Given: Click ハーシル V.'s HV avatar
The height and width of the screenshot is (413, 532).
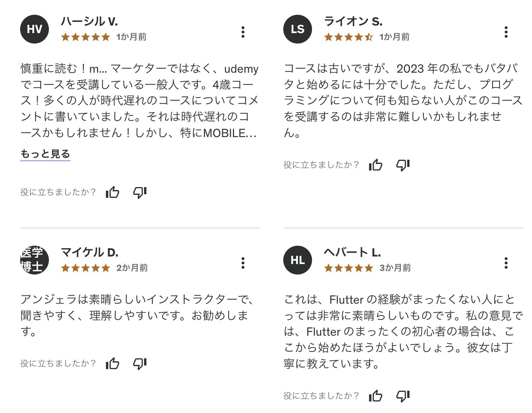Looking at the screenshot, I should pos(34,29).
